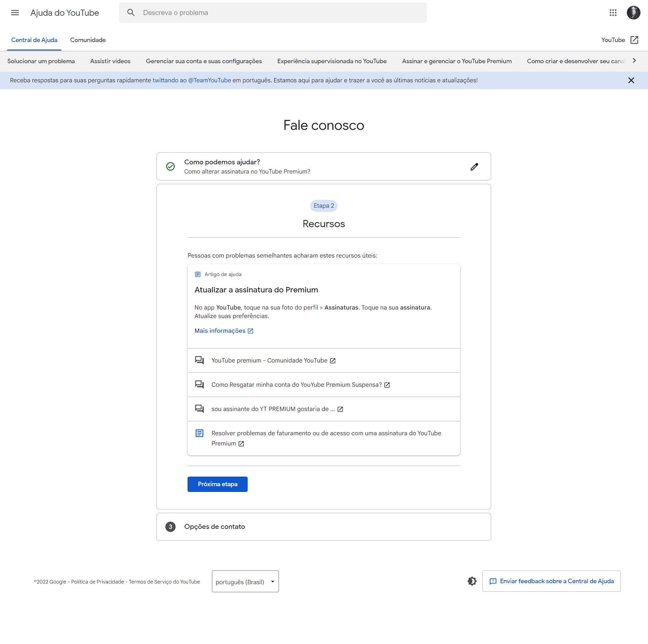Open twittando ao @TeamYouTube link
Image resolution: width=648 pixels, height=644 pixels.
[x=192, y=80]
